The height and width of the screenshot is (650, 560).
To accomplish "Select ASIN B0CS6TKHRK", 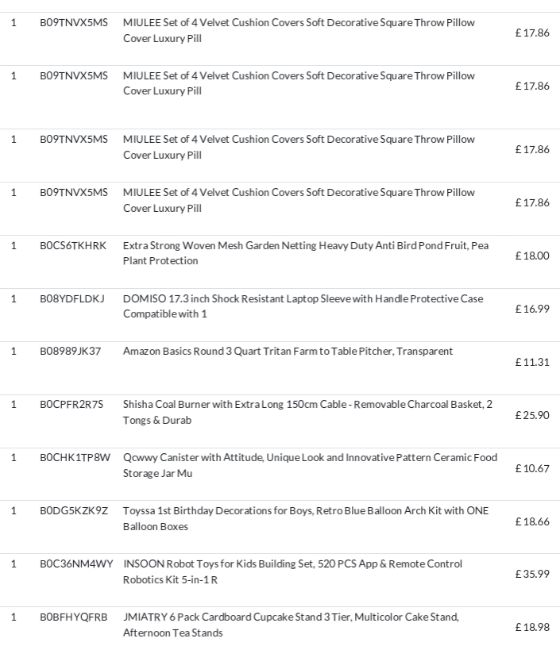I will tap(73, 245).
